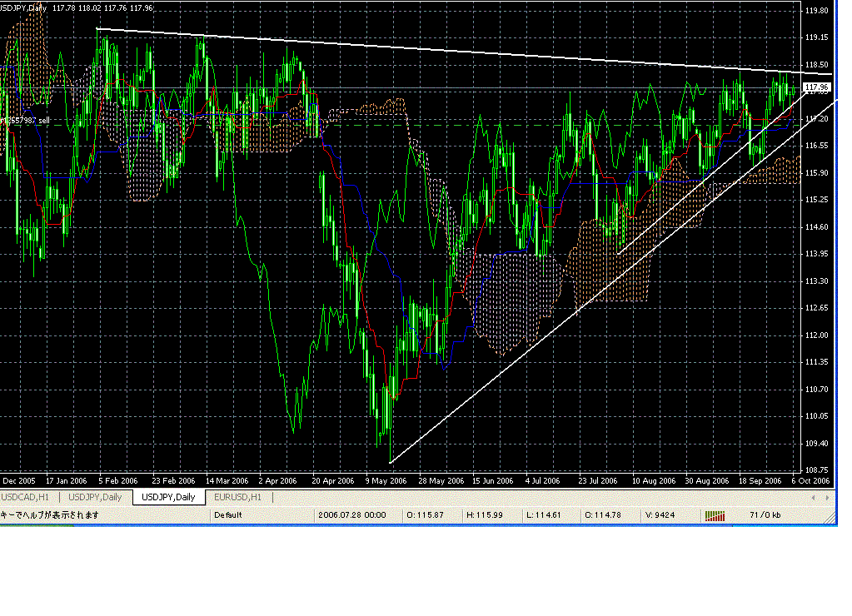Viewport: 852px width, 616px height.
Task: Click the H:115.99 high price field
Action: coord(483,515)
